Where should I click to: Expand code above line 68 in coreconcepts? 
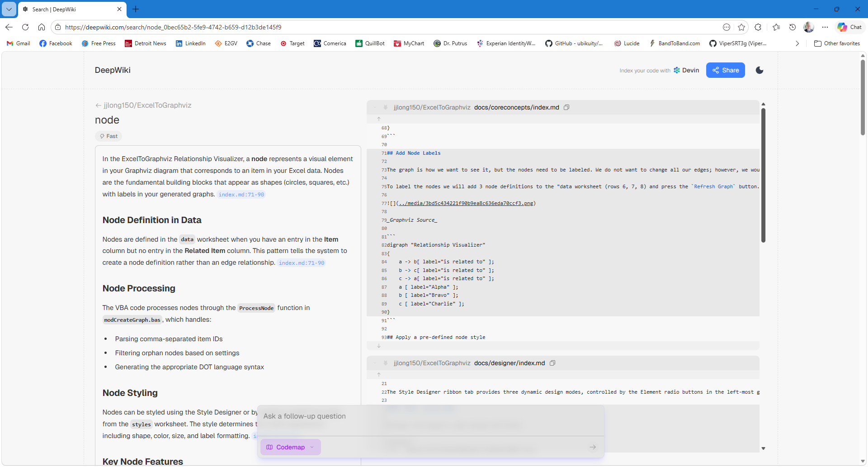(379, 119)
